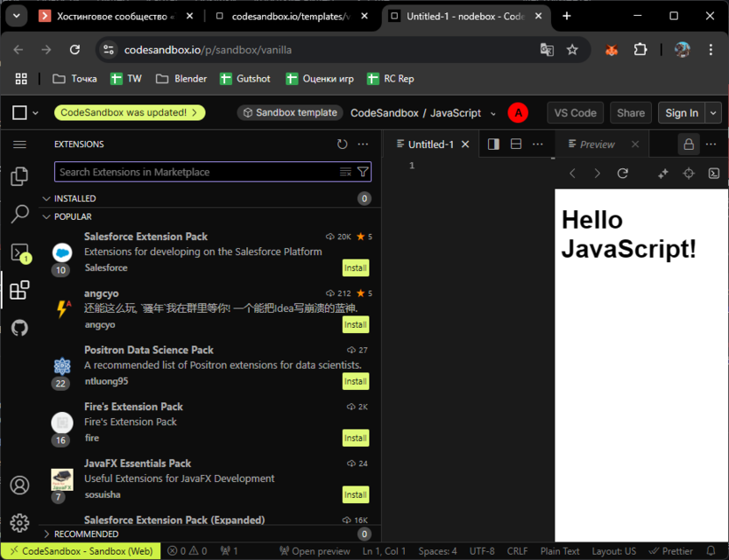The width and height of the screenshot is (729, 560).
Task: Install the Salesforce Extension Pack
Action: coord(355,268)
